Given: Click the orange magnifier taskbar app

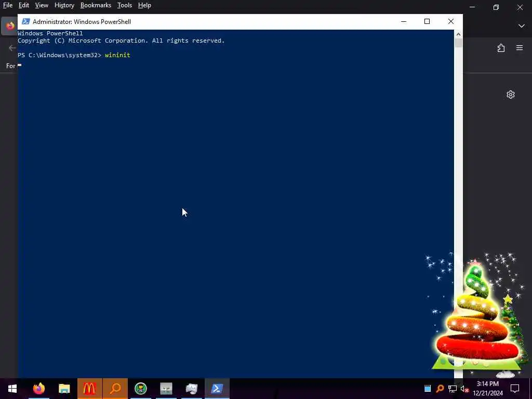Looking at the screenshot, I should (115, 389).
